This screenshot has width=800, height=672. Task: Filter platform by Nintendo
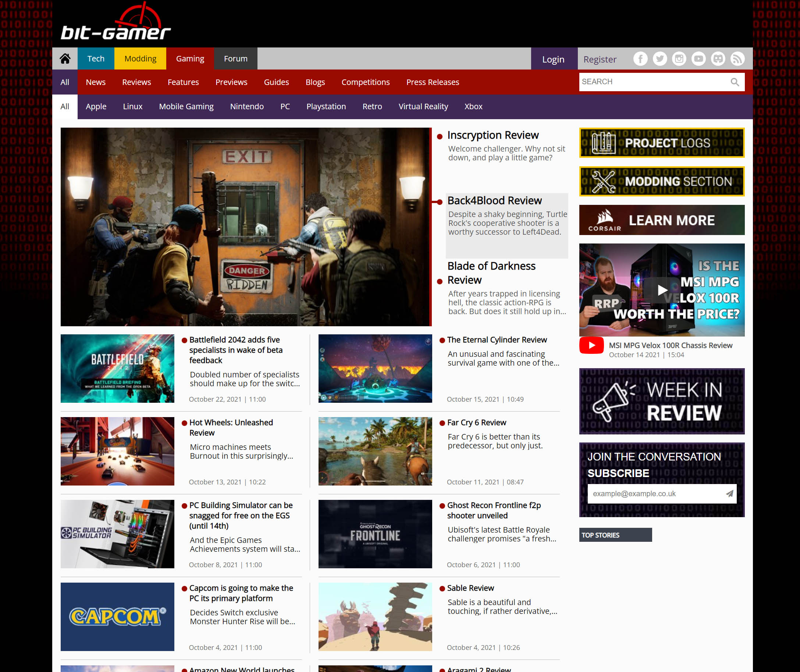pos(246,107)
